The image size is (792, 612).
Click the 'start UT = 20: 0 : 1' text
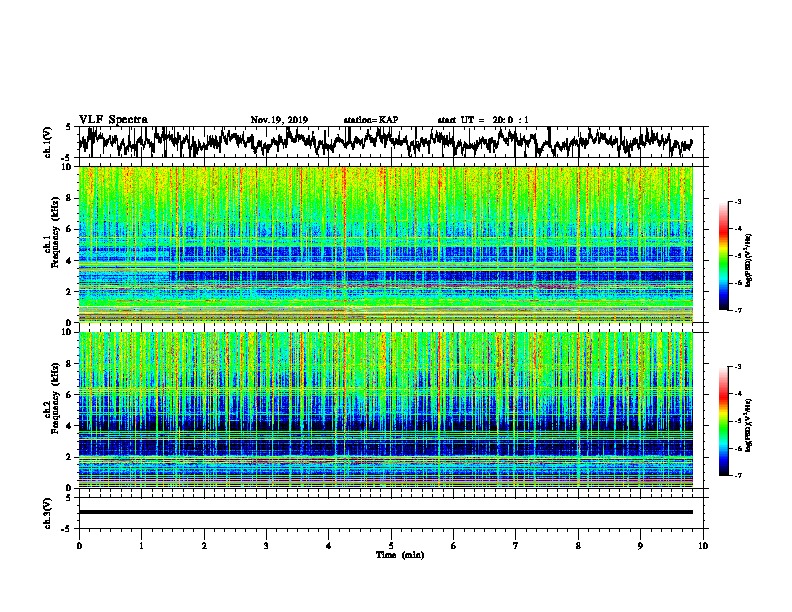pyautogui.click(x=483, y=120)
